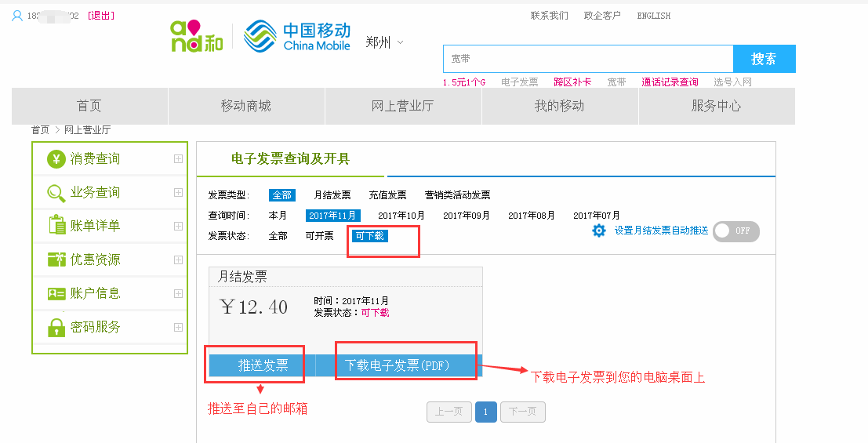Select the 可下载 status filter

coord(370,236)
